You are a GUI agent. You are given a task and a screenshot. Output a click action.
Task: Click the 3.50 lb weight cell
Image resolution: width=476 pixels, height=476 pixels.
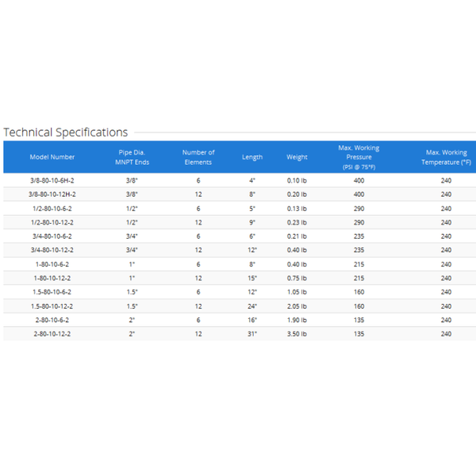pyautogui.click(x=297, y=334)
